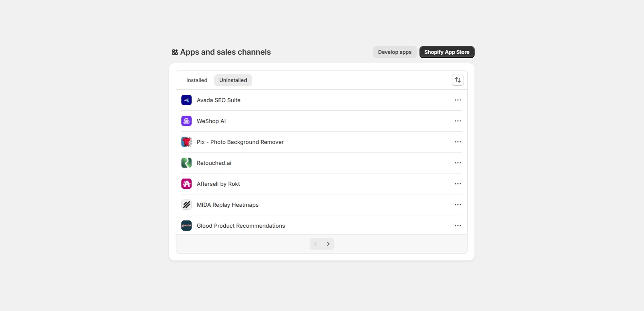This screenshot has width=644, height=311.
Task: Click the Aftersell by Rokt icon
Action: pos(186,183)
